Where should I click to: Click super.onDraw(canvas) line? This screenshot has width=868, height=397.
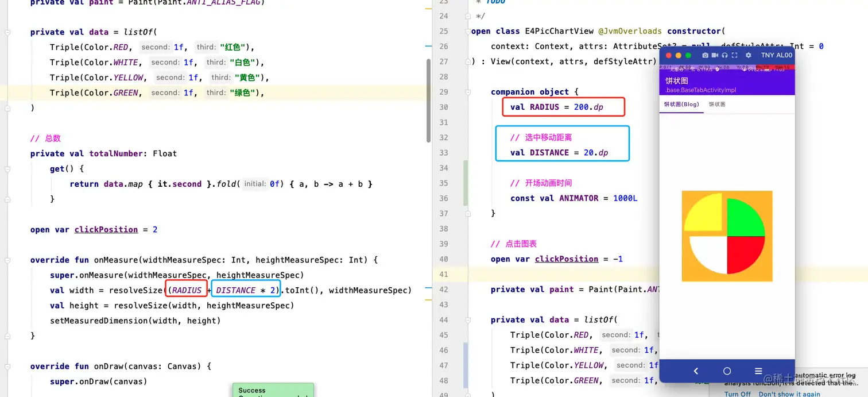coord(99,382)
